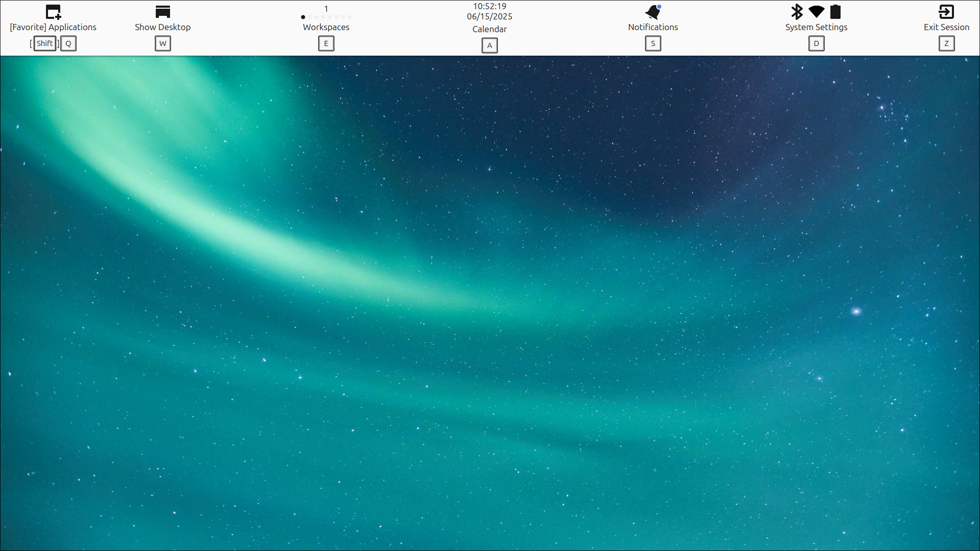This screenshot has width=980, height=551.
Task: Click the workspace number 1
Action: (x=326, y=9)
